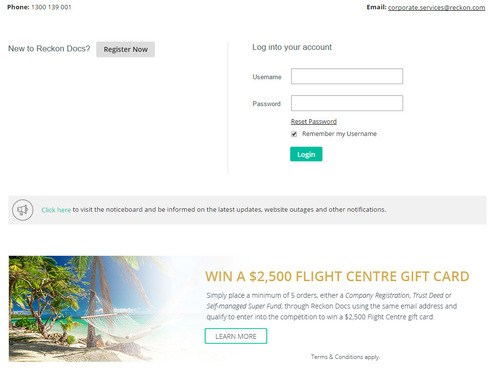Viewport: 490px width, 378px height.
Task: Open the corporate.services@reckon.com email link
Action: 436,7
